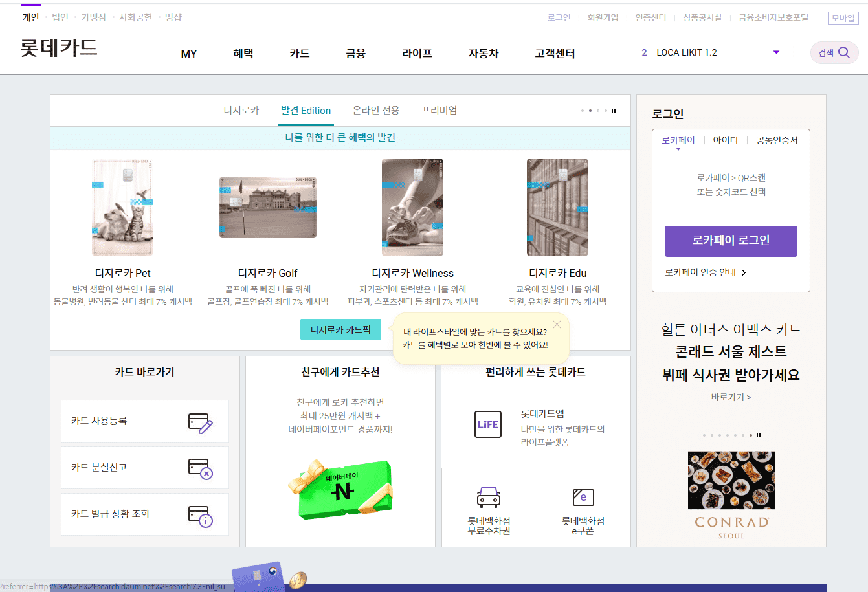Open the MY menu
The image size is (868, 592).
coord(189,54)
